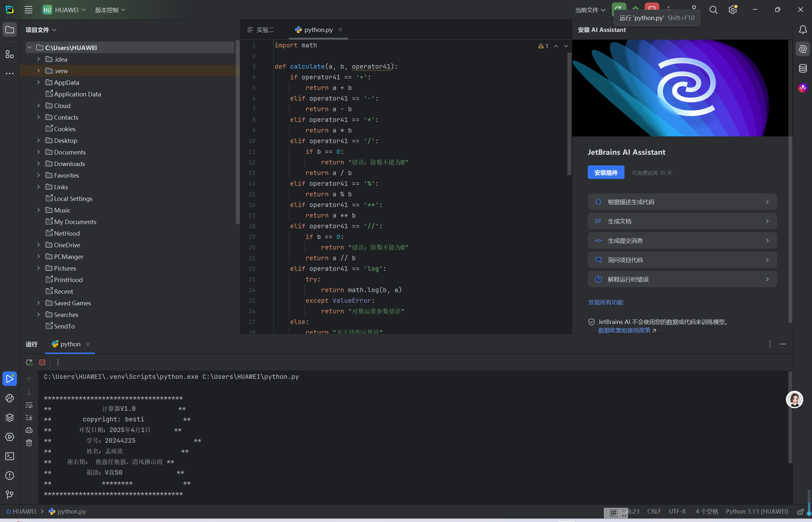Switch to the 实验二 editor tab
Screen dimensions: 812x522
(x=261, y=30)
